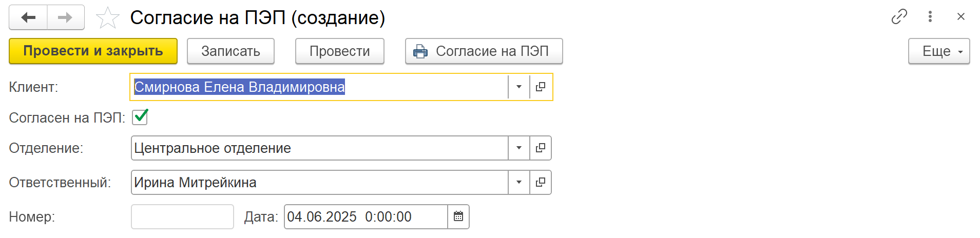Click the Записать button

pyautogui.click(x=230, y=51)
